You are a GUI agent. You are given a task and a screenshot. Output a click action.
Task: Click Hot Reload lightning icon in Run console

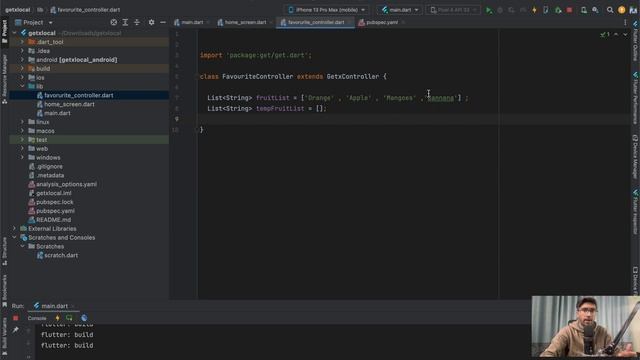(58, 318)
